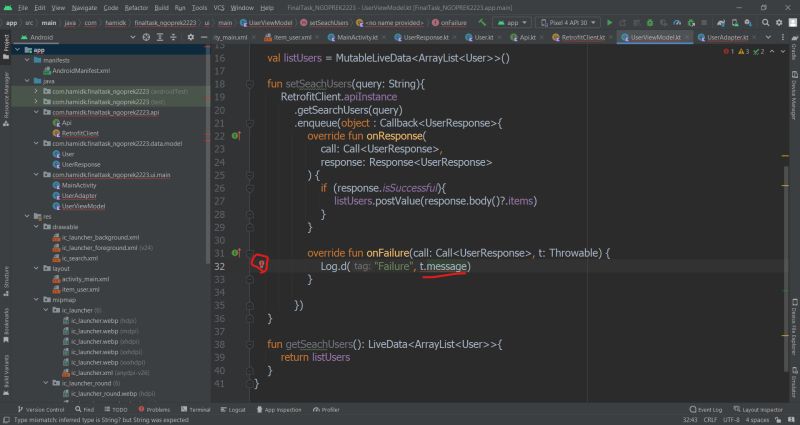Viewport: 800px width, 425px height.
Task: Toggle fold marker at line 18
Action: point(249,84)
